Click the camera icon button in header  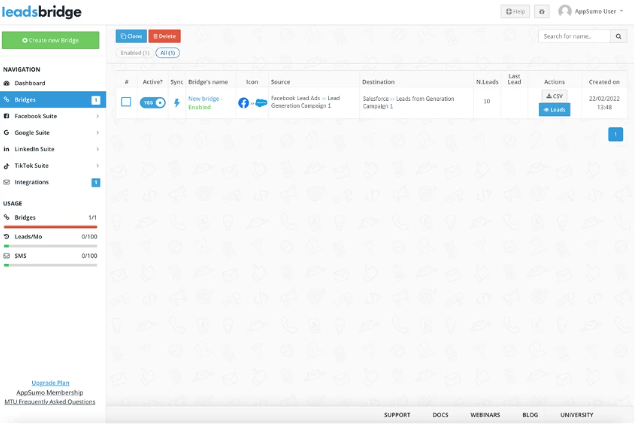pos(542,11)
